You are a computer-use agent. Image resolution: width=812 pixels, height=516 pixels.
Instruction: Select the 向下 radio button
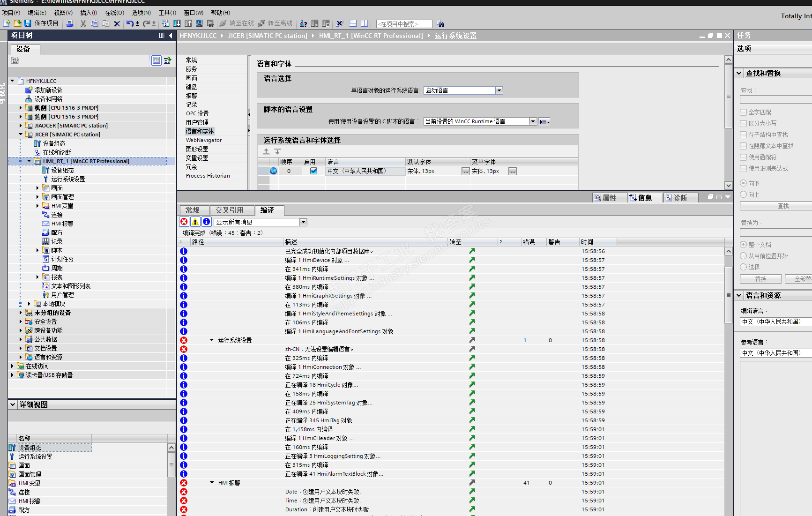(743, 183)
